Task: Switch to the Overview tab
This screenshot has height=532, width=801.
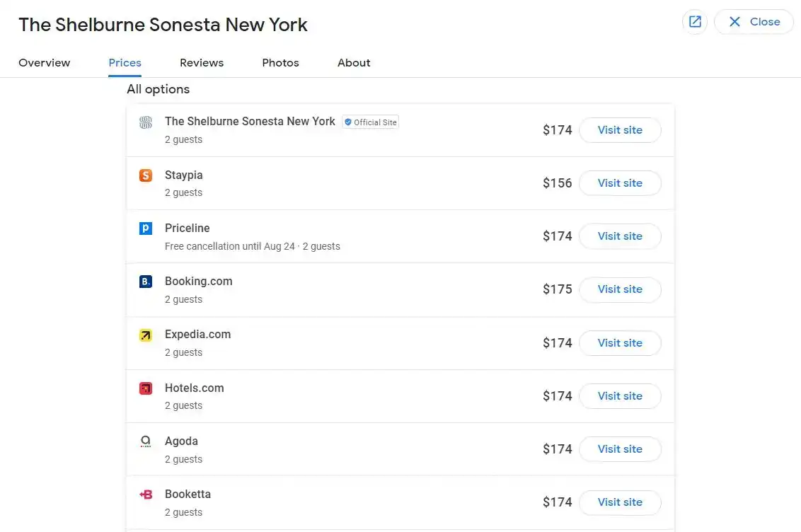Action: pos(44,63)
